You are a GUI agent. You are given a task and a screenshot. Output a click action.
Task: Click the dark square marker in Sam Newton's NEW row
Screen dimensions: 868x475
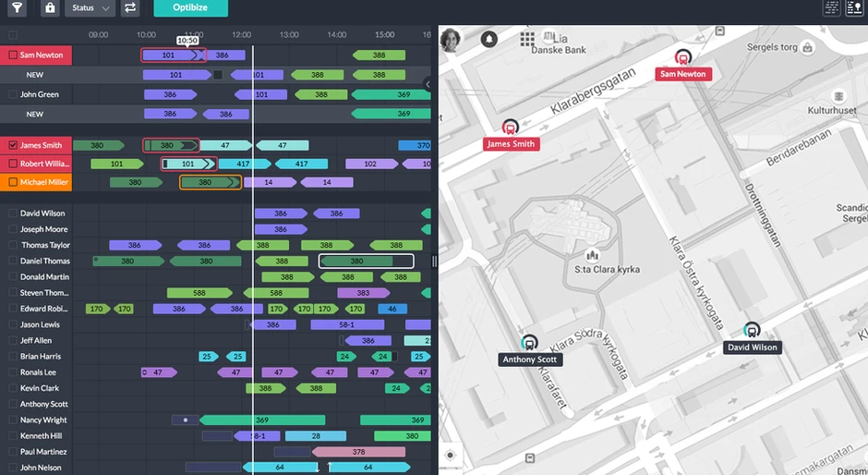[218, 75]
